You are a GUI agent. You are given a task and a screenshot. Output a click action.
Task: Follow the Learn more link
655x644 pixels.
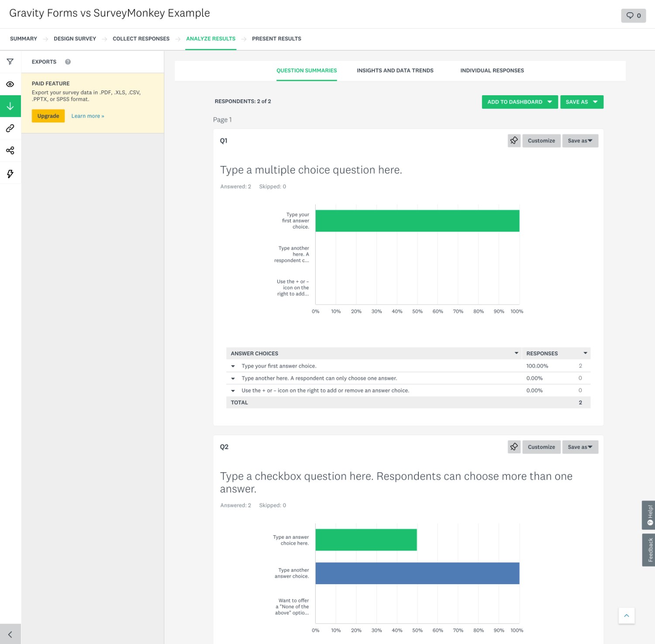[87, 116]
